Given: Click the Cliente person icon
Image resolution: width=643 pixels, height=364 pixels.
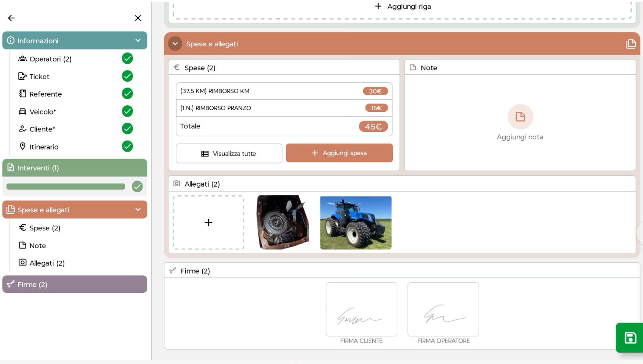Looking at the screenshot, I should click(x=22, y=129).
